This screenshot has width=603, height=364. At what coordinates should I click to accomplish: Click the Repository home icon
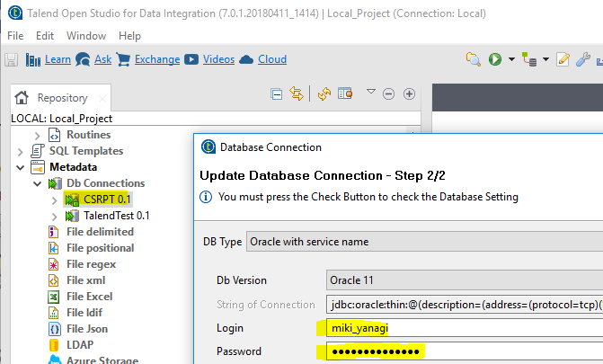coord(22,98)
